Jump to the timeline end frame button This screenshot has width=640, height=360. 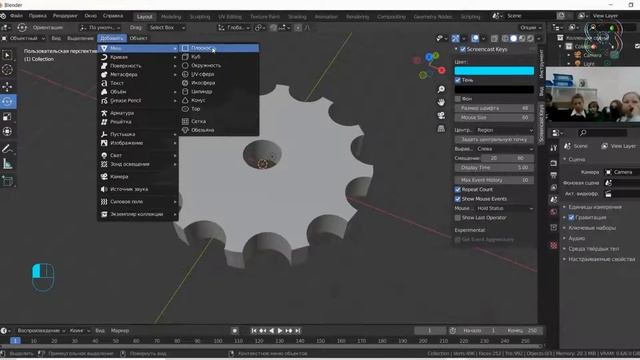pyautogui.click(x=298, y=331)
